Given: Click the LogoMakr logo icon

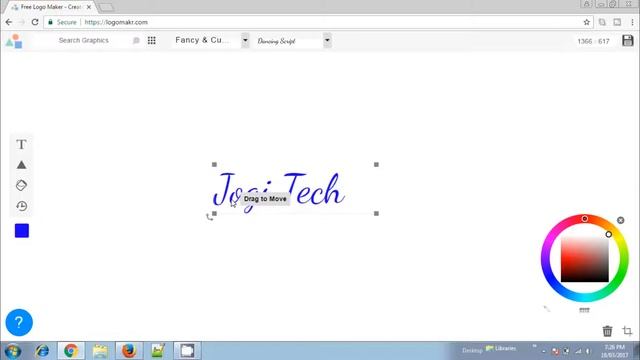Looking at the screenshot, I should [x=14, y=41].
